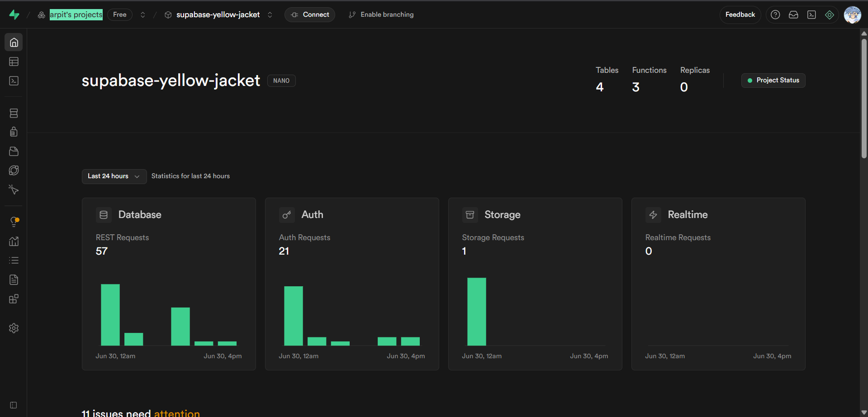Open the Project Home page in the sidebar

click(x=14, y=43)
